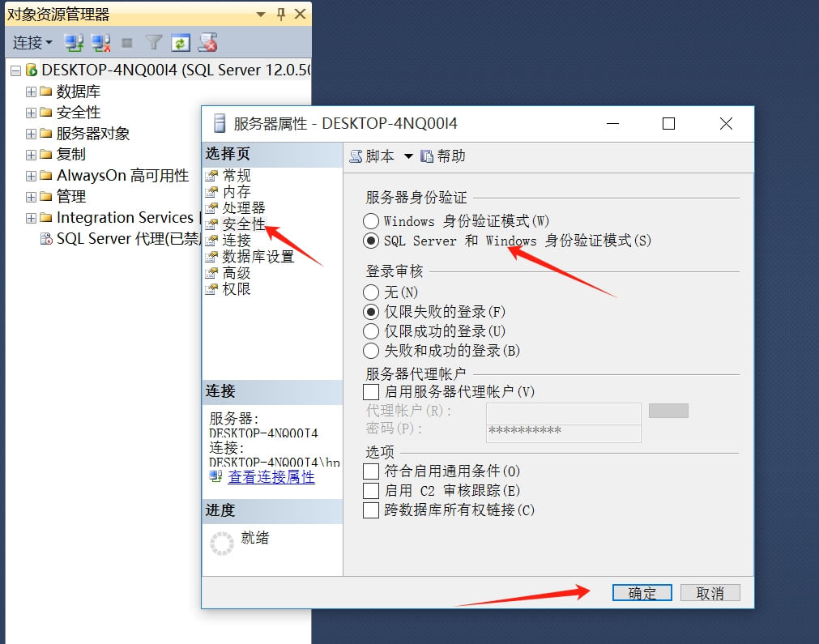Image resolution: width=819 pixels, height=644 pixels.
Task: Expand the 服务器对象 folder node
Action: [31, 134]
